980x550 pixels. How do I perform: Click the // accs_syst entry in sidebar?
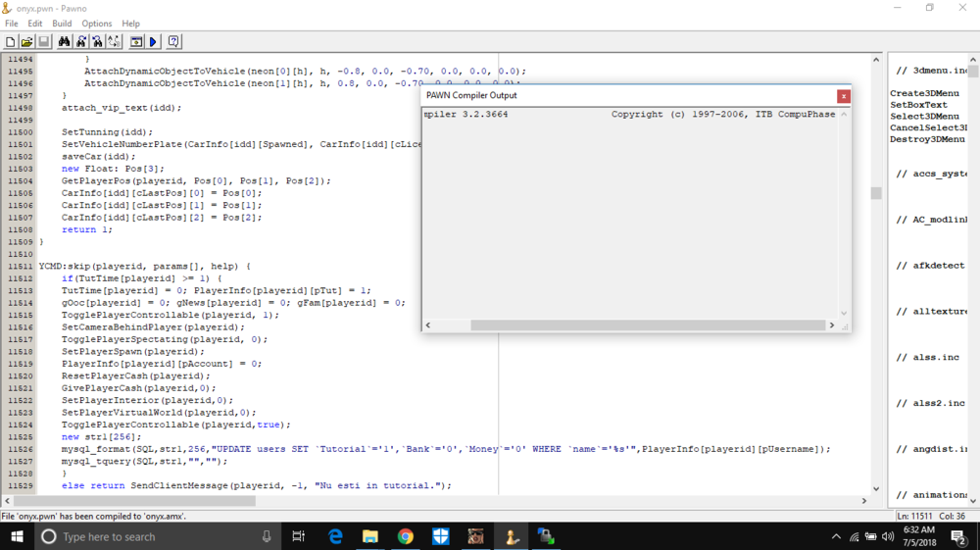931,174
